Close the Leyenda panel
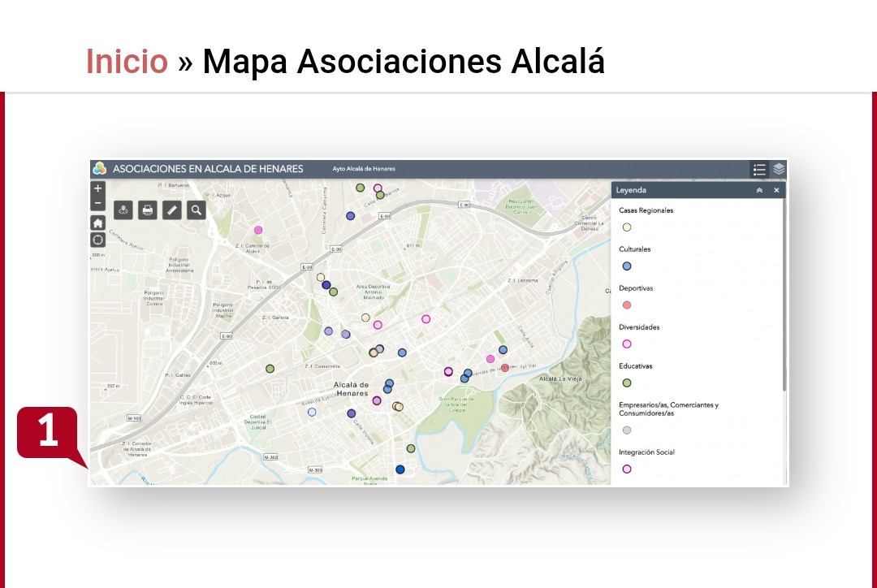The image size is (877, 588). click(776, 190)
